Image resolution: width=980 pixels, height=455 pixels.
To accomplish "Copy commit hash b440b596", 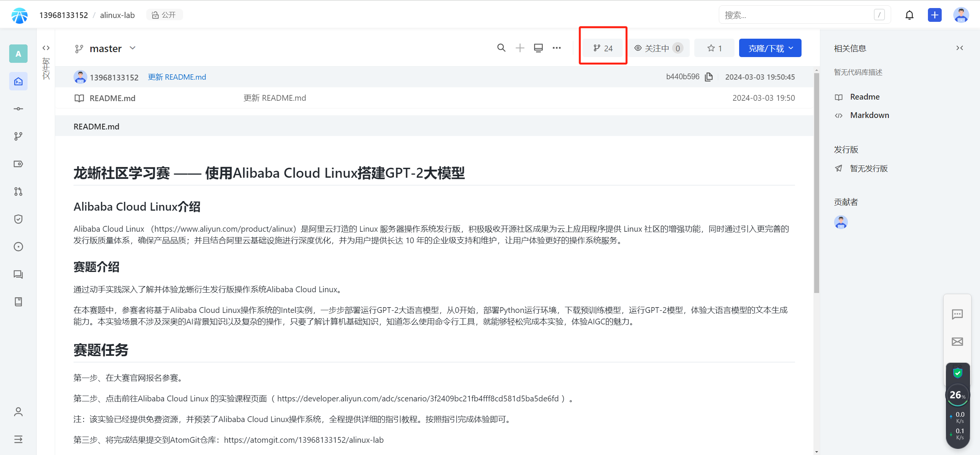I will (709, 77).
